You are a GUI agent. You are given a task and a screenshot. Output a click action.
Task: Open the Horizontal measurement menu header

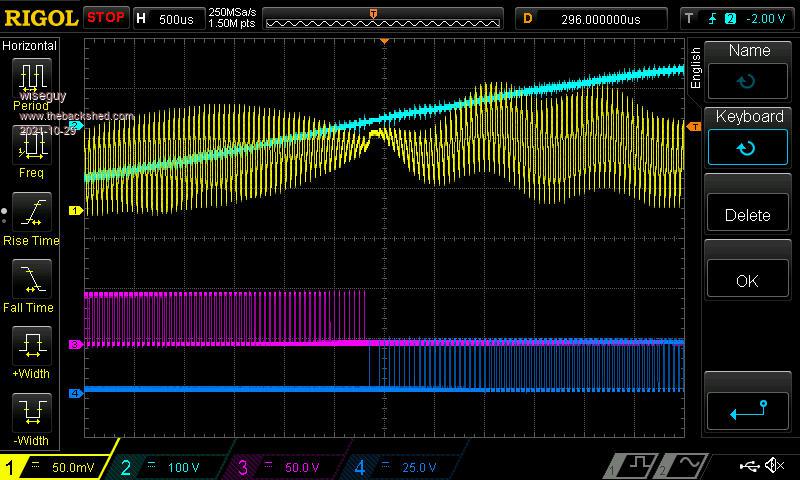point(30,46)
